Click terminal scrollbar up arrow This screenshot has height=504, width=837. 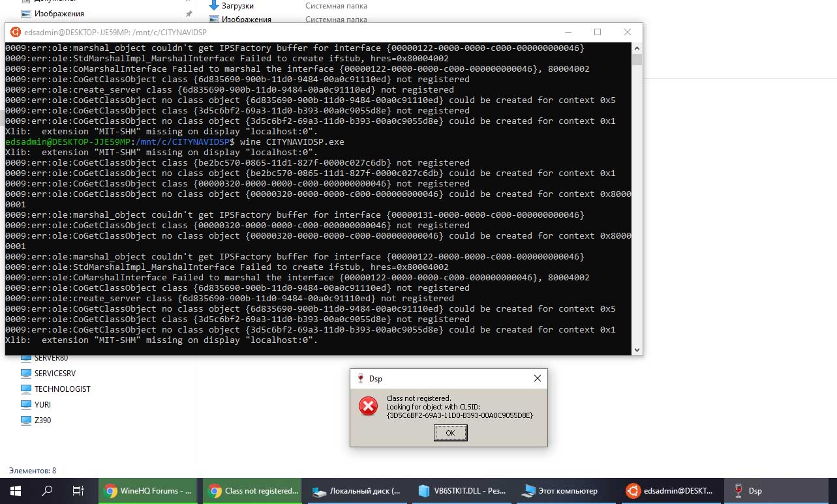(x=637, y=48)
